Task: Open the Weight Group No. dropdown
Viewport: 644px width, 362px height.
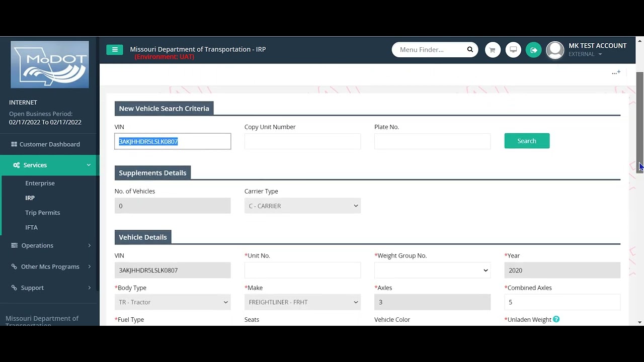Action: coord(432,270)
